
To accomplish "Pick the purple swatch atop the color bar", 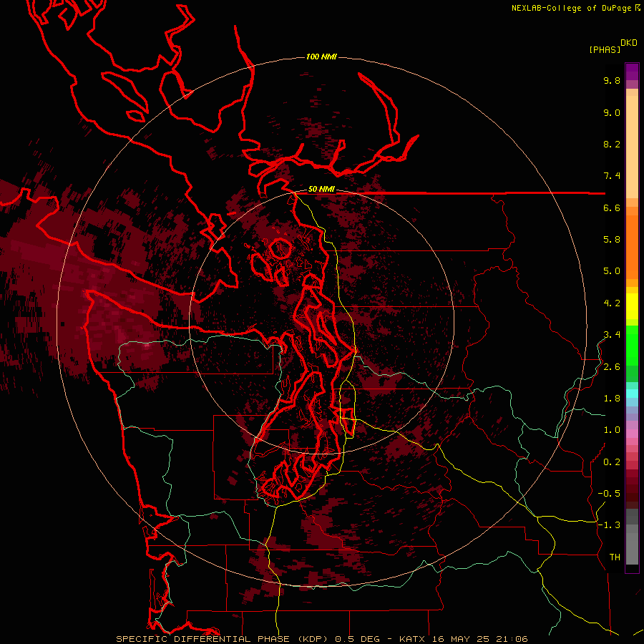I will 632,72.
